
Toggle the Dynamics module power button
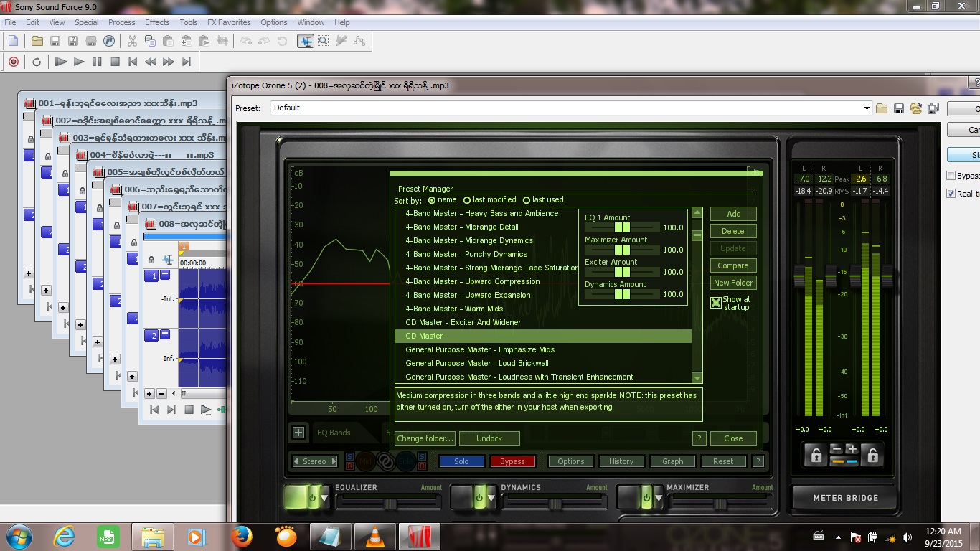tap(480, 496)
